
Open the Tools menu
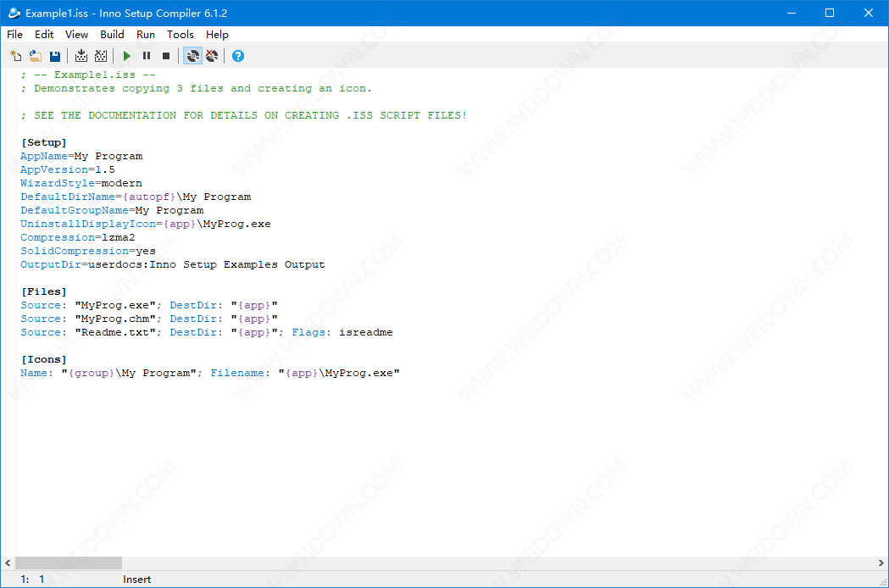(181, 35)
